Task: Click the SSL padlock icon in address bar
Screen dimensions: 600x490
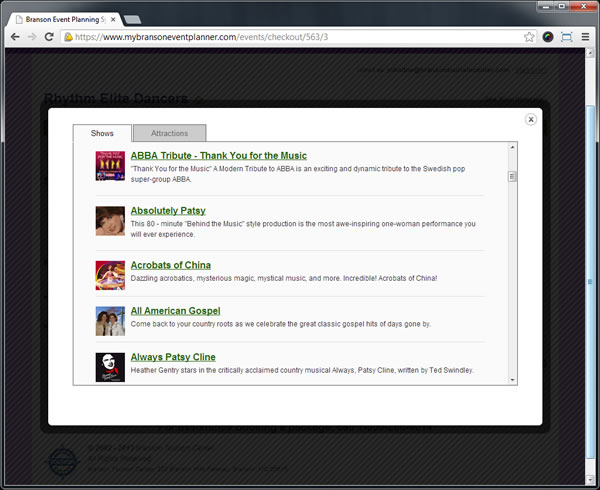Action: 68,37
